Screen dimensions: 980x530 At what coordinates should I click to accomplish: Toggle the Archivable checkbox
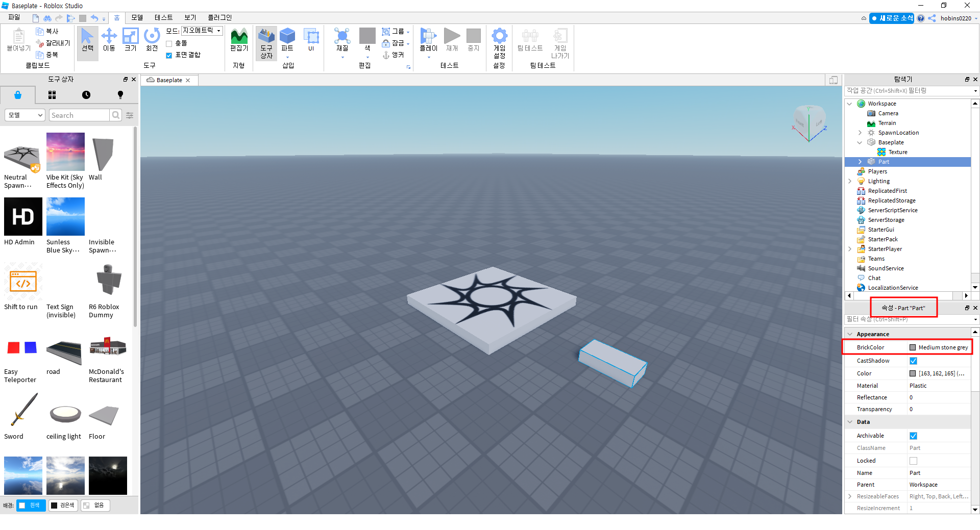(x=913, y=436)
